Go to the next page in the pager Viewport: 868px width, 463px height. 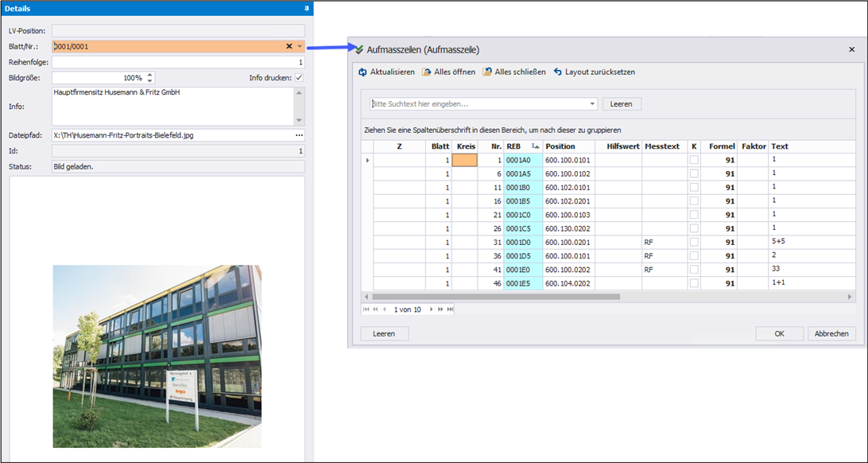coord(431,309)
